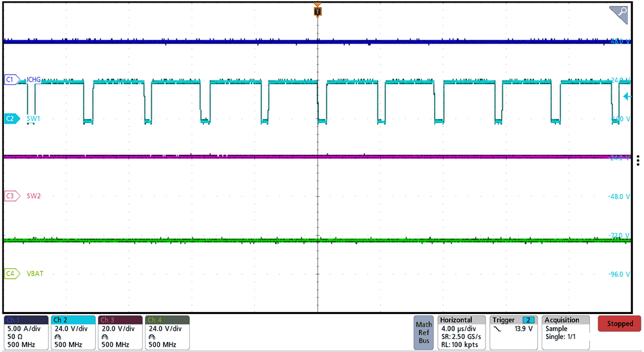Open the three-dot menu on right edge
The width and height of the screenshot is (644, 352).
point(638,160)
